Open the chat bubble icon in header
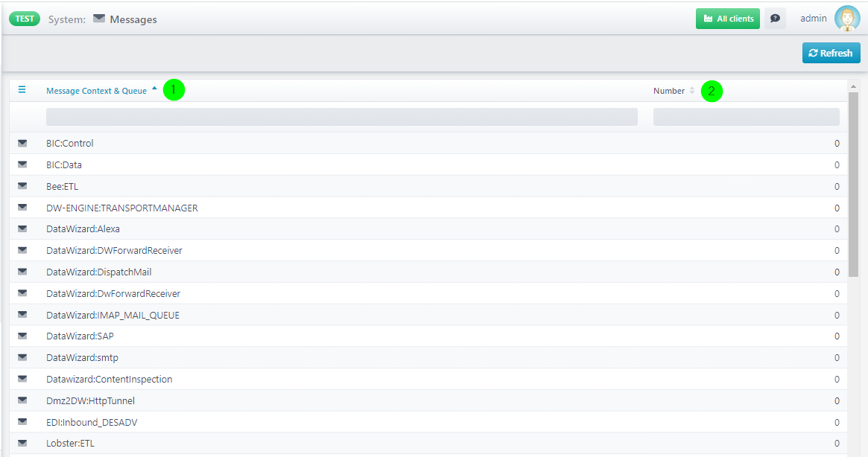The height and width of the screenshot is (457, 868). click(x=775, y=19)
